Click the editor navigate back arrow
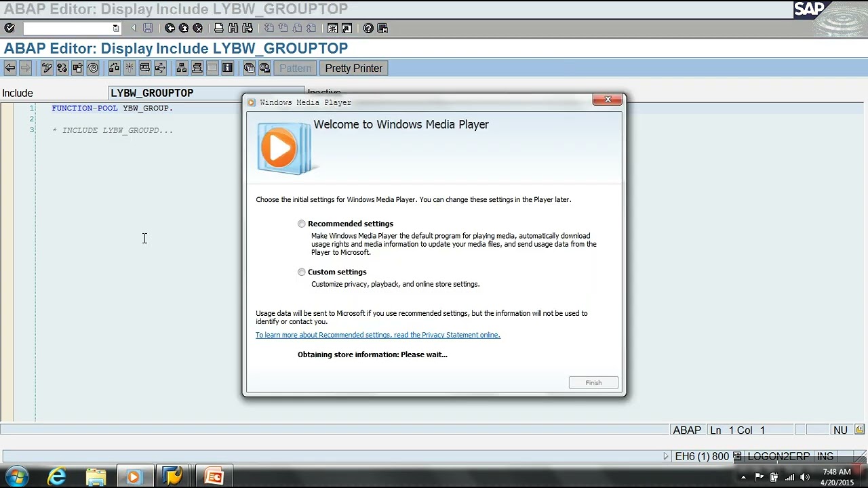The width and height of the screenshot is (868, 488). click(10, 68)
